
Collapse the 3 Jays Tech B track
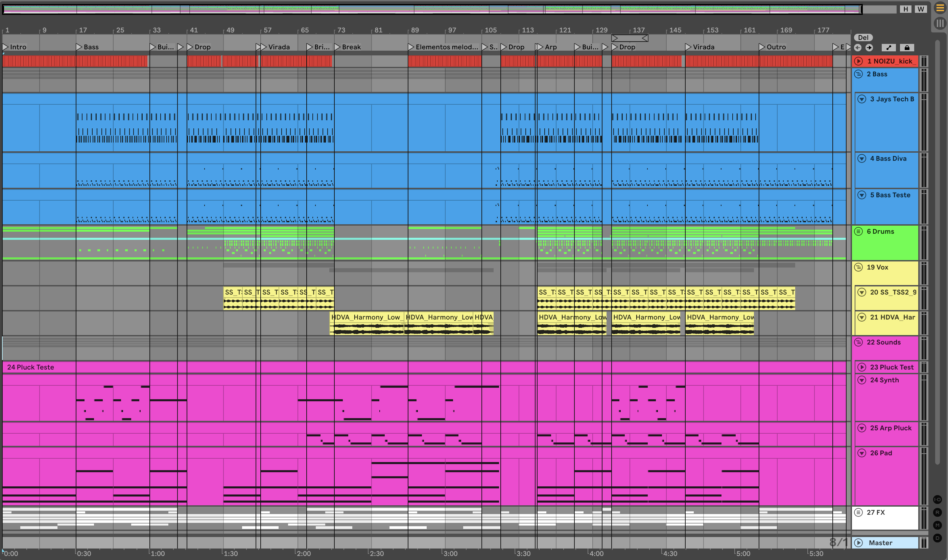[x=862, y=99]
